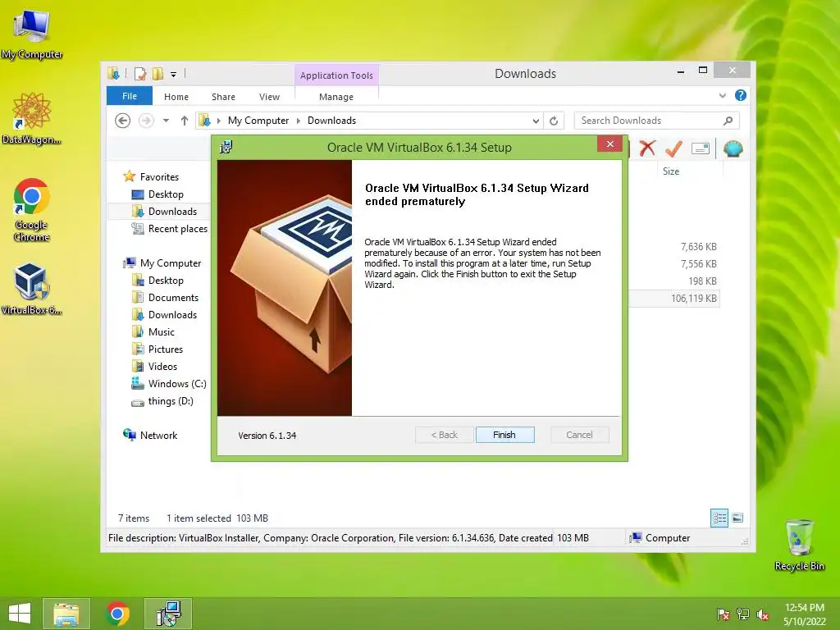Viewport: 840px width, 630px height.
Task: Click My Computer in the address bar
Action: (258, 121)
